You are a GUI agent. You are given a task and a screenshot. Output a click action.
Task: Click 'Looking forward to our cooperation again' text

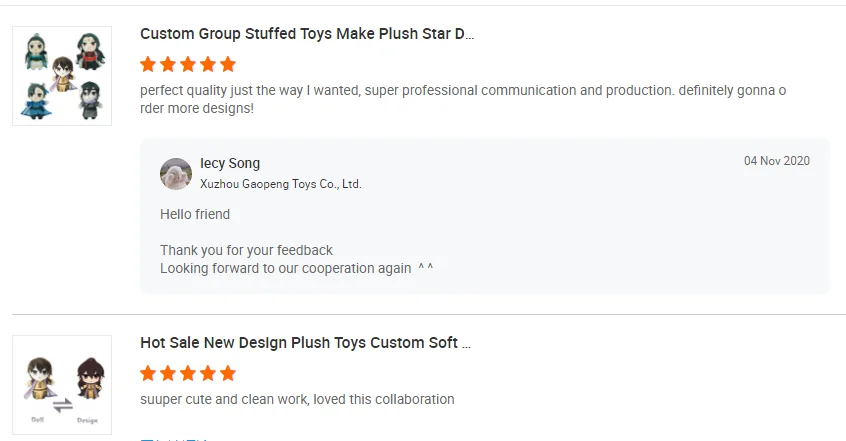point(286,268)
